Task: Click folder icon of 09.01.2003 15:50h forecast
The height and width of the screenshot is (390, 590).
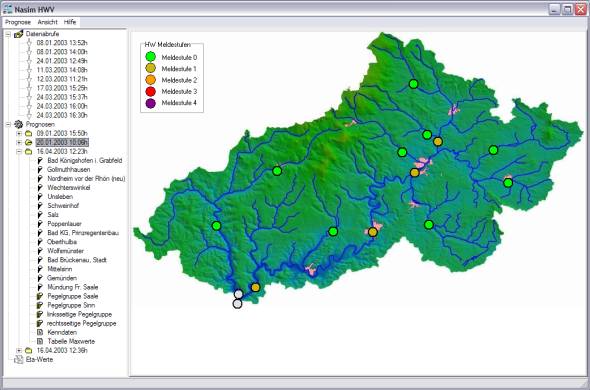Action: tap(29, 133)
